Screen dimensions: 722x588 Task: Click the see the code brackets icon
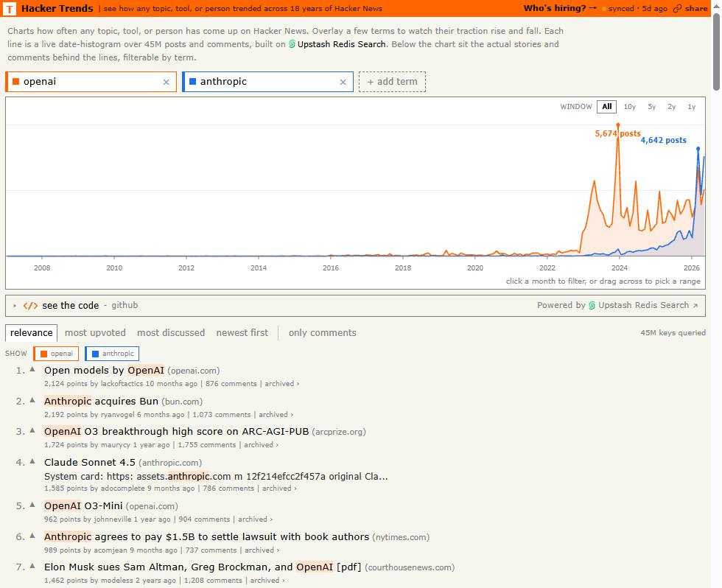[30, 306]
